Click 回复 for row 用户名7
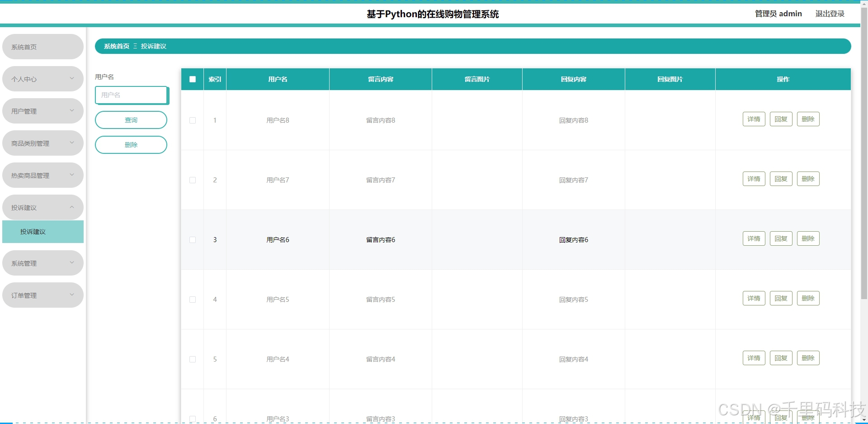This screenshot has height=424, width=868. tap(781, 179)
